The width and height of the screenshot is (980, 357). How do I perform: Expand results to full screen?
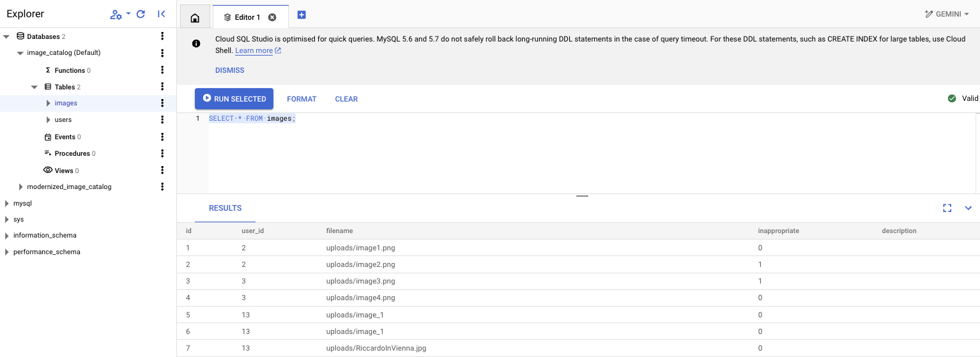click(947, 208)
